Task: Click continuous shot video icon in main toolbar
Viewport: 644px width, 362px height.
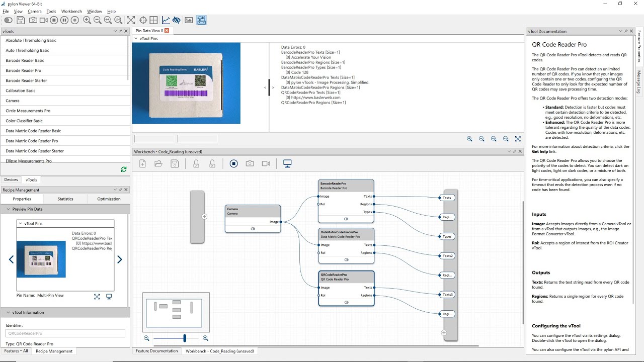Action: [44, 20]
